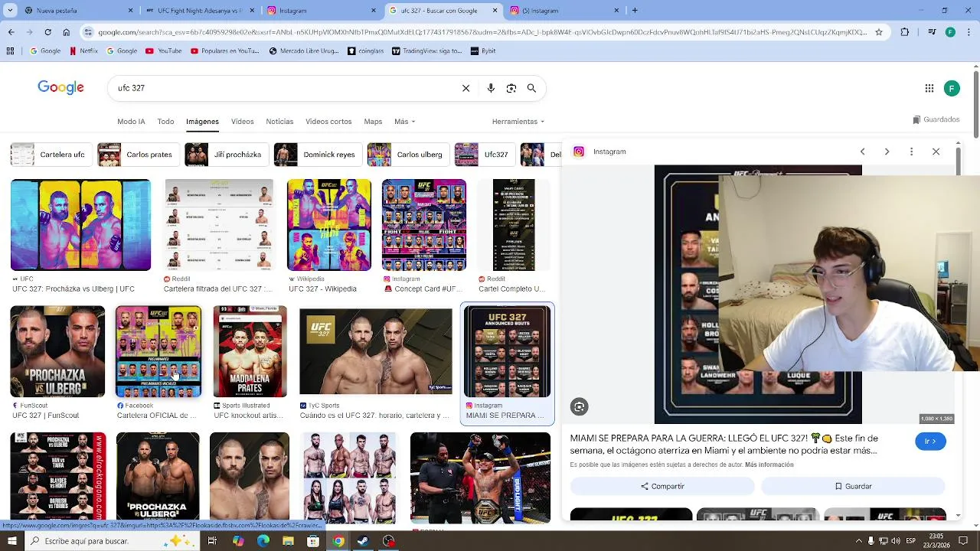Open Windows Task View button
980x551 pixels.
[x=212, y=541]
